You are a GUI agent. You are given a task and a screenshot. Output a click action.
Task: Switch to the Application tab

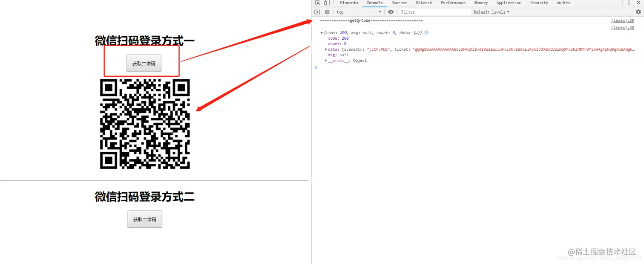click(x=509, y=3)
